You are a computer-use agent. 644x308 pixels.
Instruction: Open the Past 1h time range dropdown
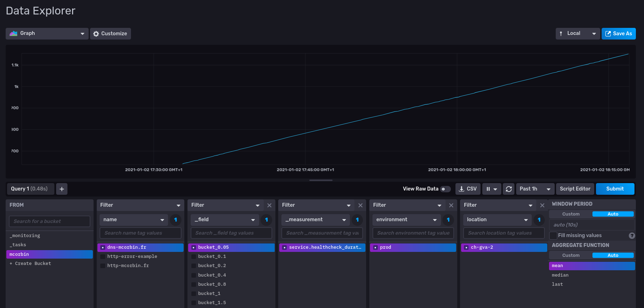point(535,189)
